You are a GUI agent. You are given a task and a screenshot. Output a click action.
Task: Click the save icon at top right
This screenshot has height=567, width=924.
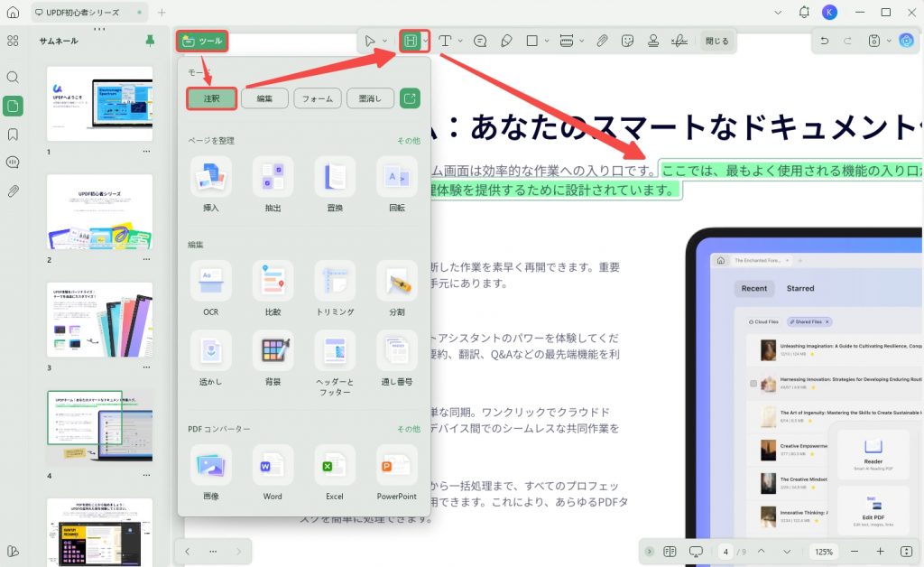873,41
